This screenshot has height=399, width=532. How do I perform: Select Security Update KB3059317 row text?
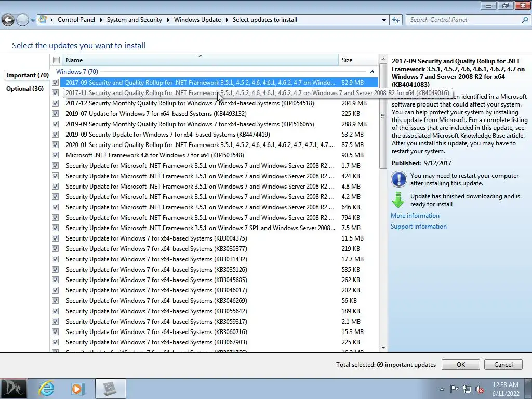(156, 321)
